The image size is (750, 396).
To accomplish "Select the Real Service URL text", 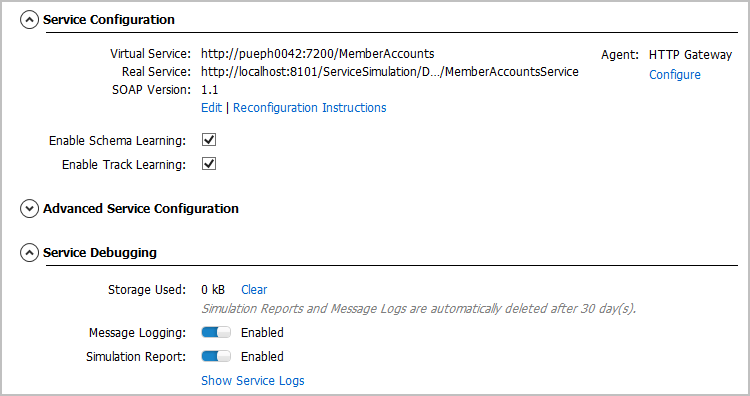I will pyautogui.click(x=390, y=72).
